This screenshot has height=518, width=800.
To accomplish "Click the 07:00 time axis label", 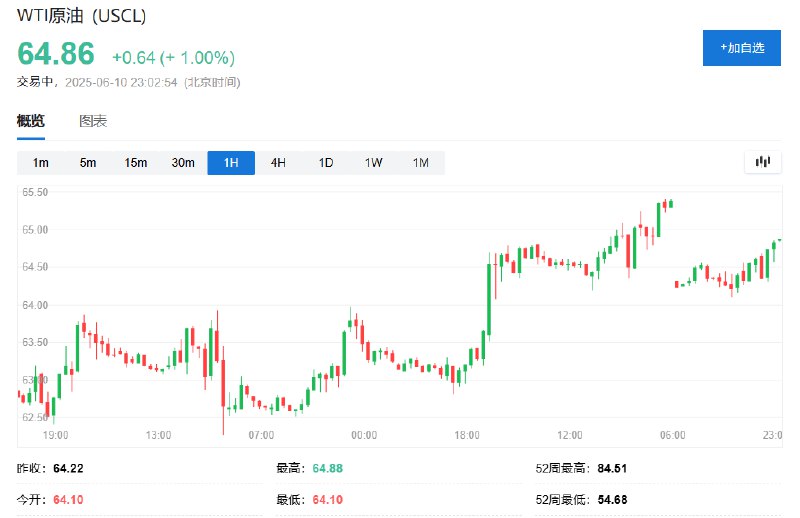I will coord(261,435).
